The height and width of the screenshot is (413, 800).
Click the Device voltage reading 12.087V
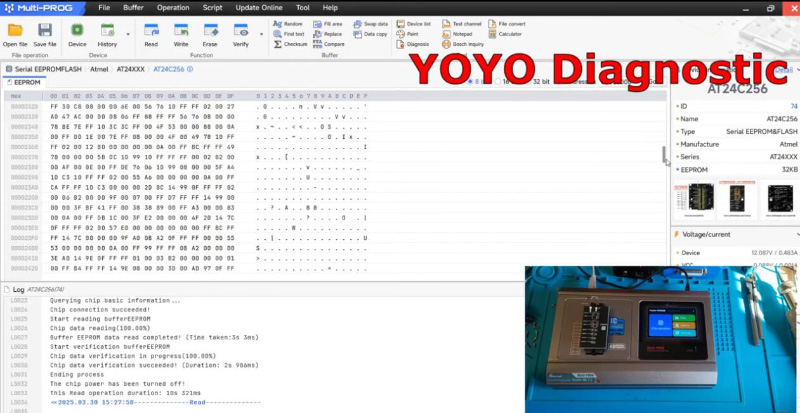[x=764, y=253]
